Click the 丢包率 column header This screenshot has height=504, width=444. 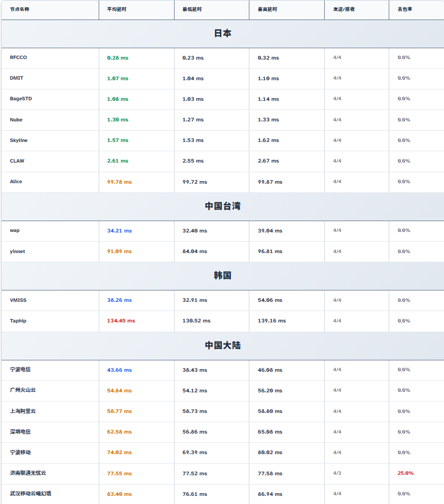[x=404, y=9]
